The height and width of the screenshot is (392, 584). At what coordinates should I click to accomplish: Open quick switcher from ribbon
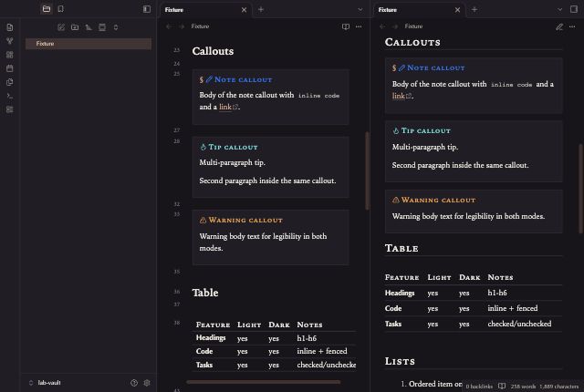tap(10, 27)
